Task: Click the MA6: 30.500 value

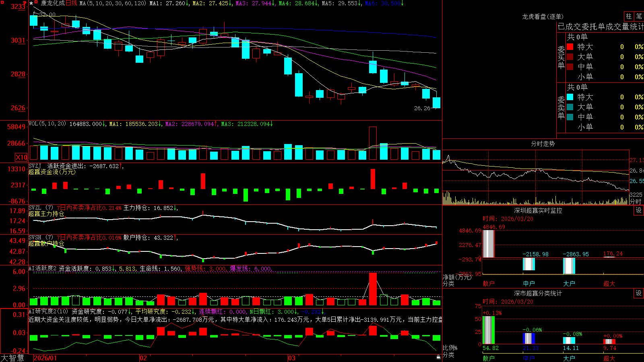Action: point(384,3)
